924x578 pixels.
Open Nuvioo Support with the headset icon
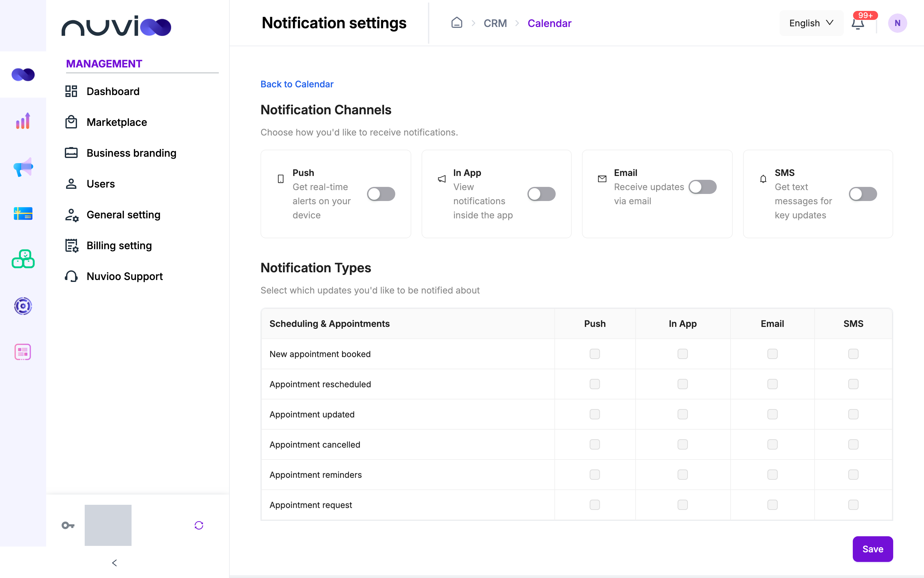[114, 276]
